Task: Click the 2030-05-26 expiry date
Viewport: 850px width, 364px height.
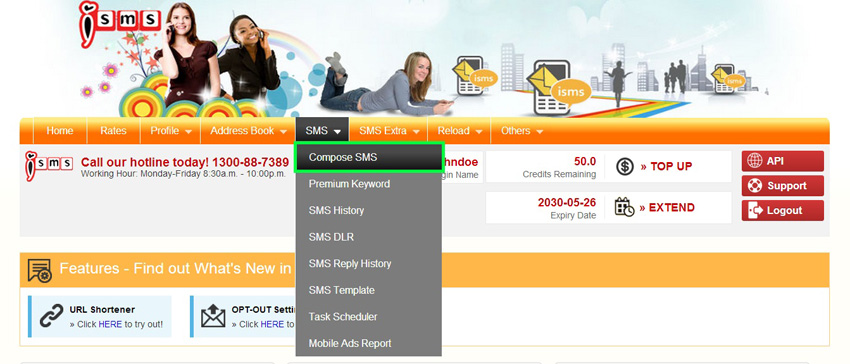Action: pyautogui.click(x=566, y=202)
